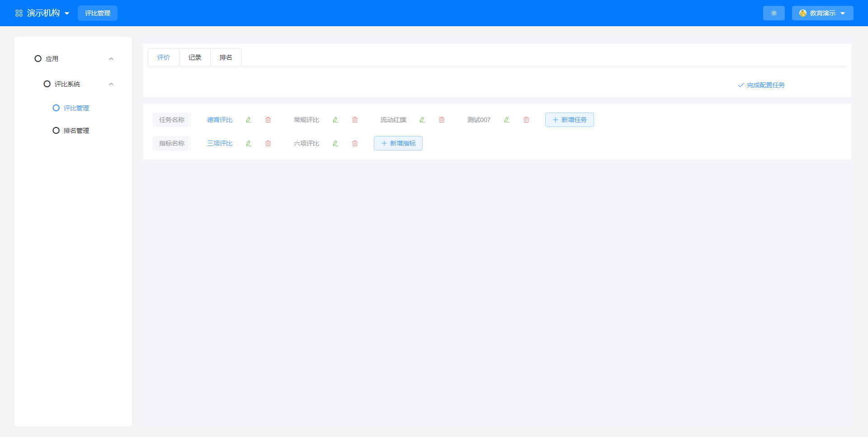Select the 常规评比 task name
The width and height of the screenshot is (868, 437).
pyautogui.click(x=307, y=120)
